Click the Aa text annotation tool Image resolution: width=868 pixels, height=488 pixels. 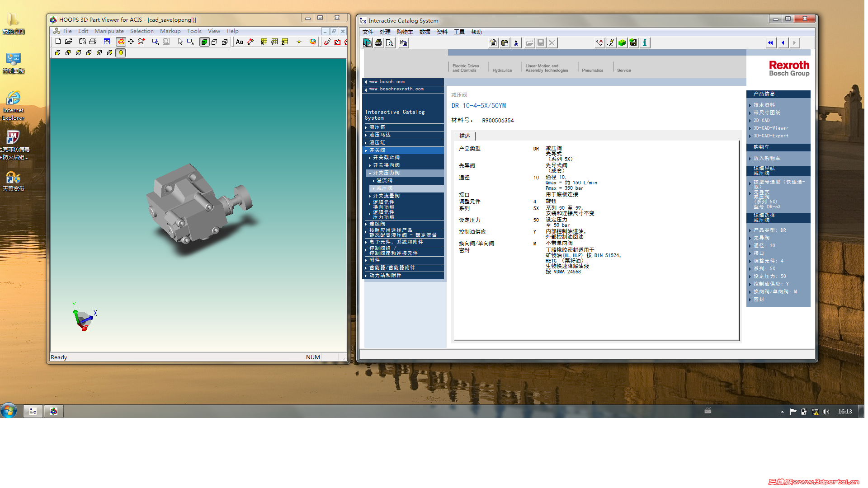pyautogui.click(x=240, y=42)
